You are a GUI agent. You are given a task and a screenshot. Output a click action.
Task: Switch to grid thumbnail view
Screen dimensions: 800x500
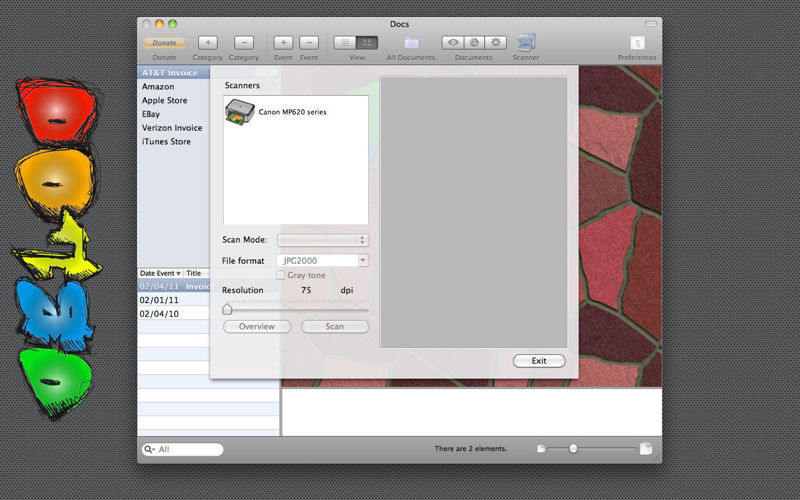[x=367, y=43]
